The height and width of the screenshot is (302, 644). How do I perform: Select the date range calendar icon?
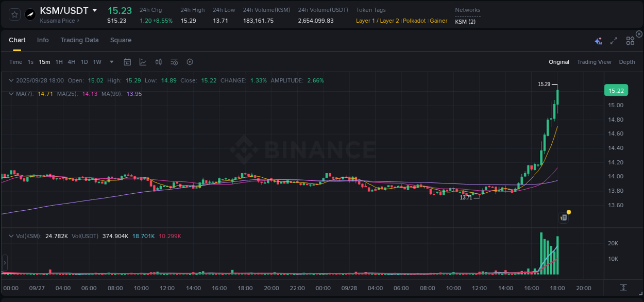coord(127,61)
